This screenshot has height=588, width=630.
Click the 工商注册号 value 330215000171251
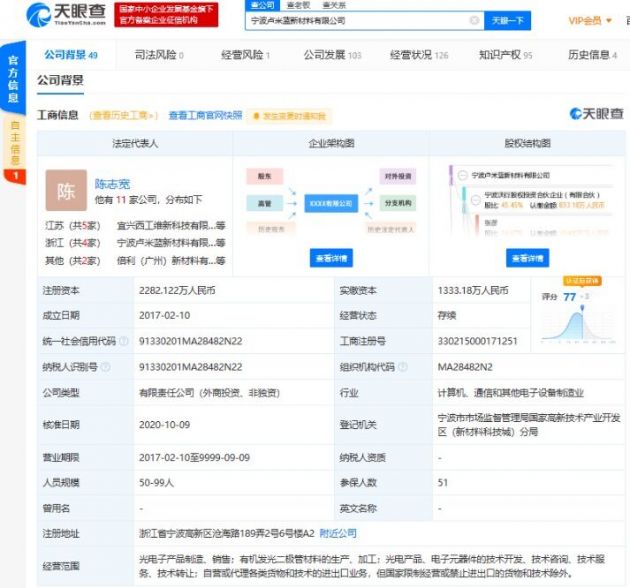coord(477,341)
